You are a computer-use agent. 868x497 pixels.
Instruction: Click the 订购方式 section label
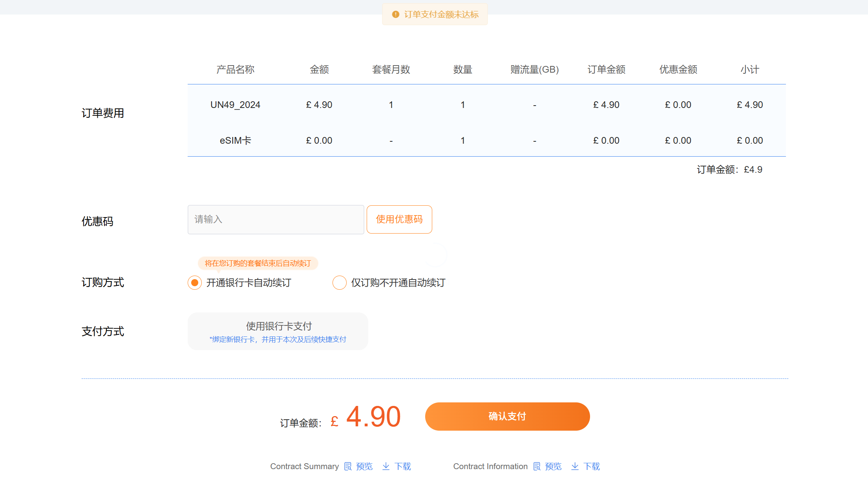pos(103,282)
